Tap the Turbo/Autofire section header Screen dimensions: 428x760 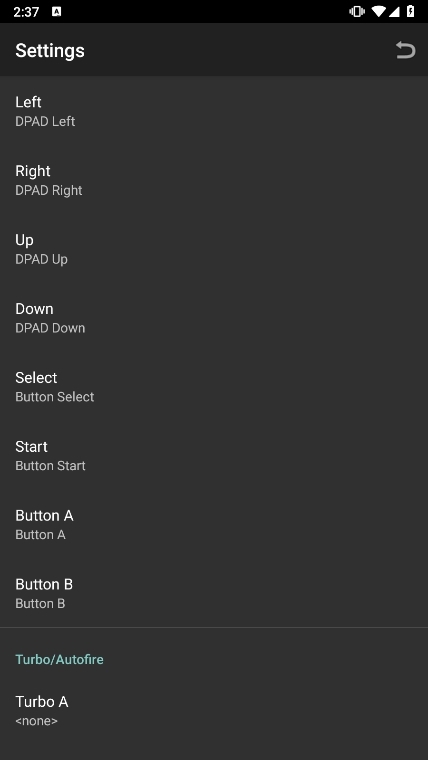click(59, 659)
